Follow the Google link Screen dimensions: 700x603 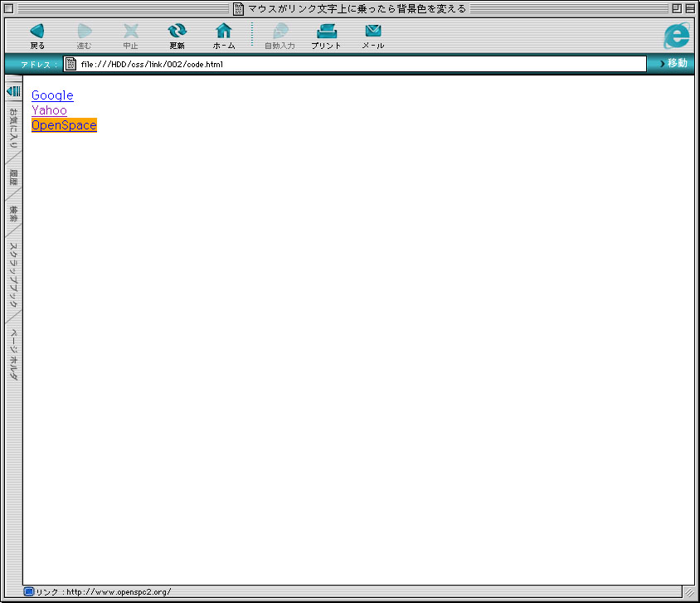[53, 95]
